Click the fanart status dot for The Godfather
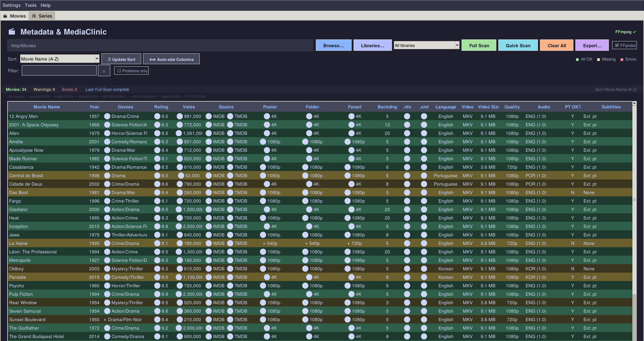This screenshot has height=341, width=644. click(352, 328)
